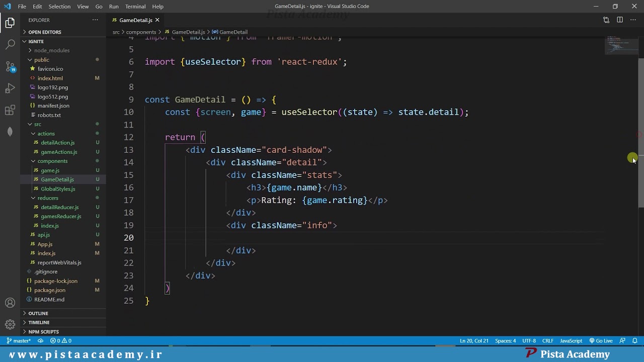
Task: Open the Extensions view icon
Action: tap(10, 111)
